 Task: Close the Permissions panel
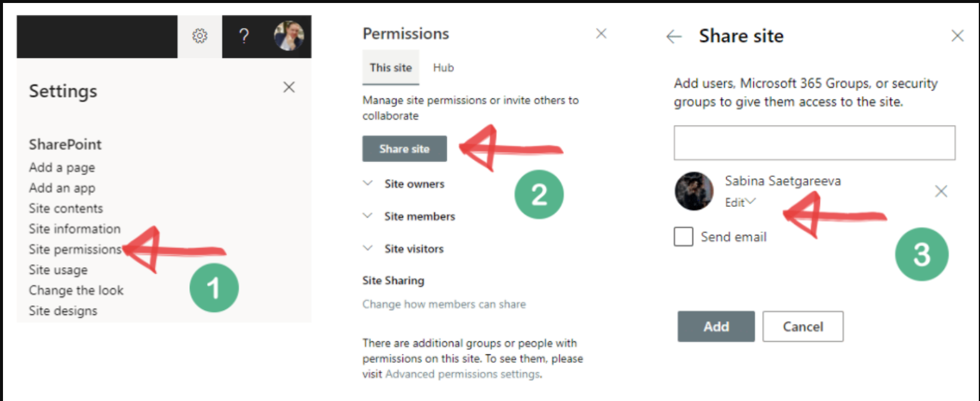tap(601, 33)
